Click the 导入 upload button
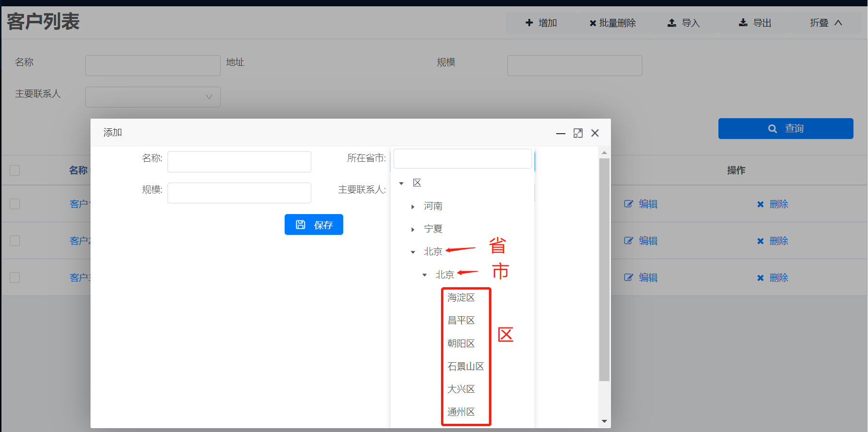This screenshot has width=868, height=432. (x=684, y=23)
